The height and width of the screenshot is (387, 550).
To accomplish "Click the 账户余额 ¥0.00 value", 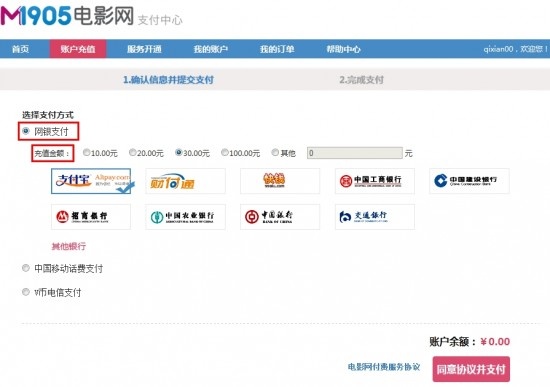I will [495, 342].
